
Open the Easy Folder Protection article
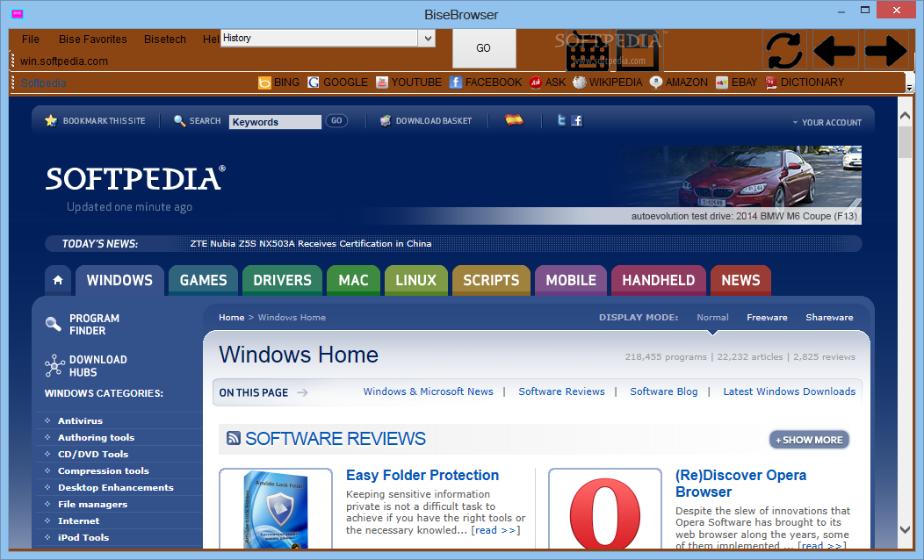[422, 475]
